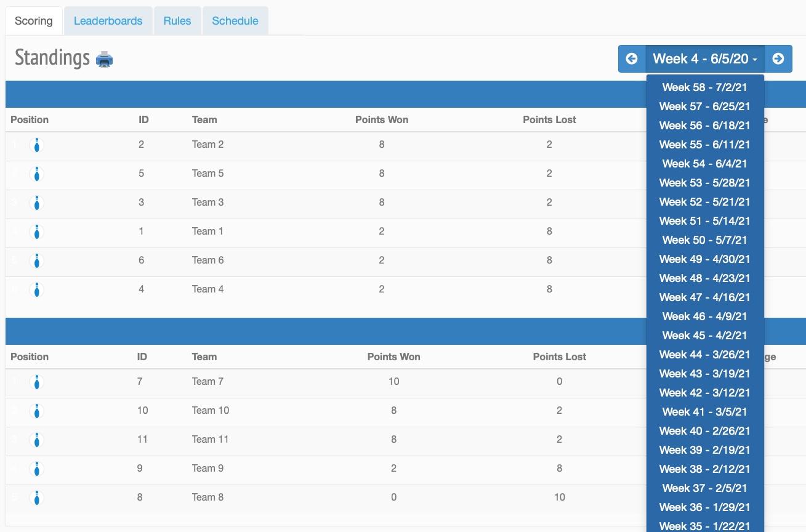
Task: Advance to next week with right arrow
Action: (x=778, y=58)
